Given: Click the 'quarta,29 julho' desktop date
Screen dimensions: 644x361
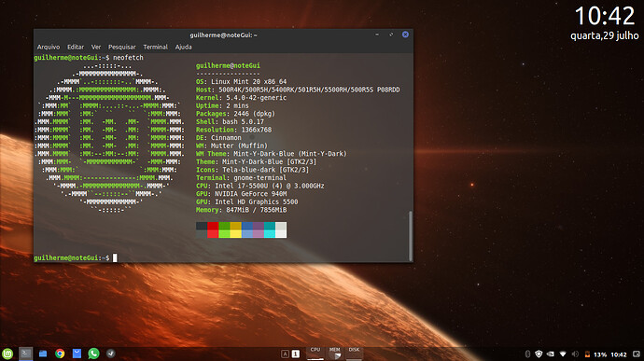Looking at the screenshot, I should tap(605, 35).
